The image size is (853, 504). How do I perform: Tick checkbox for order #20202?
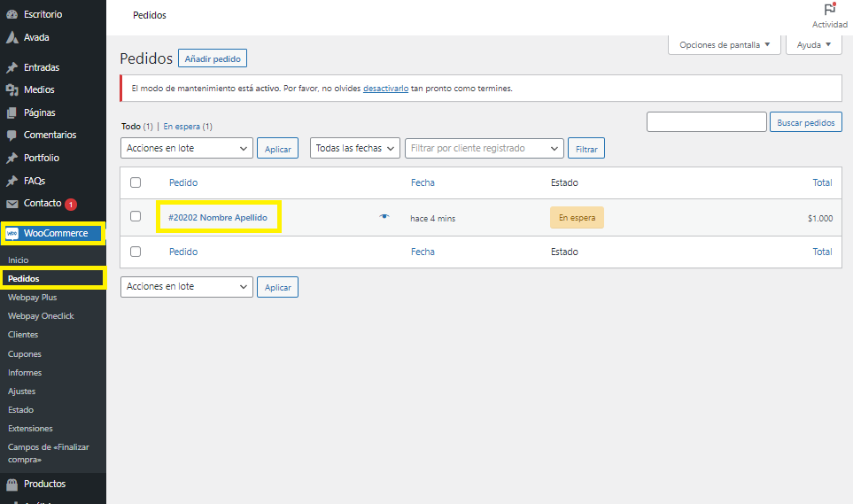(136, 217)
